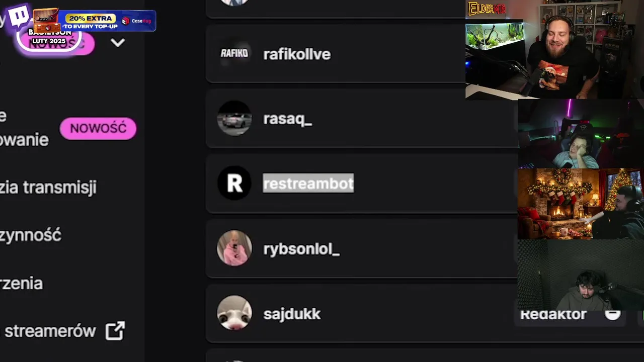Open external link icon next to streamerów
Screen dimensions: 644x362
pos(115,331)
